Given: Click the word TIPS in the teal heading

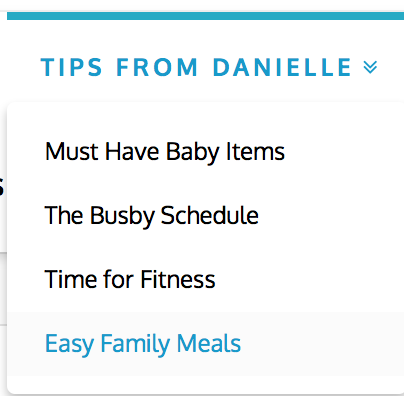Looking at the screenshot, I should tap(71, 67).
